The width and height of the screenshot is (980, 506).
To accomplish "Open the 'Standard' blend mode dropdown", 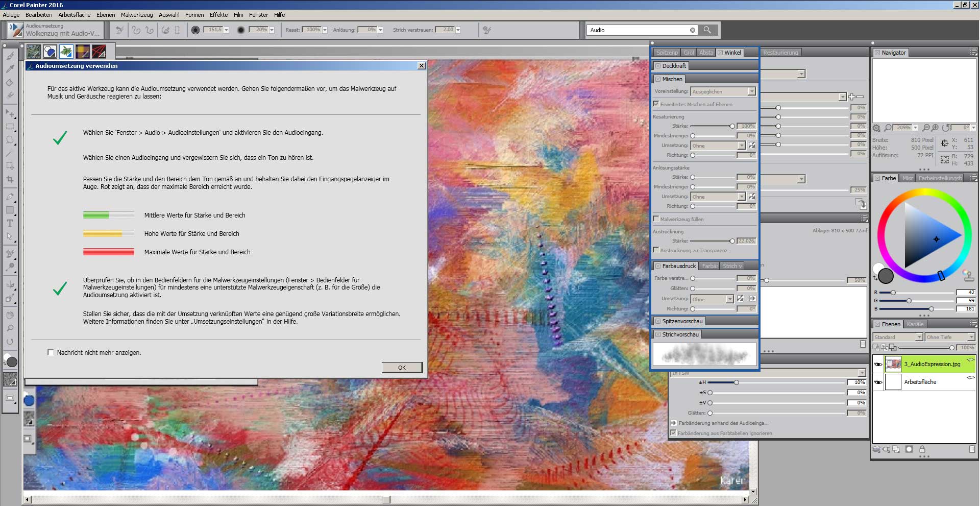I will (x=919, y=337).
